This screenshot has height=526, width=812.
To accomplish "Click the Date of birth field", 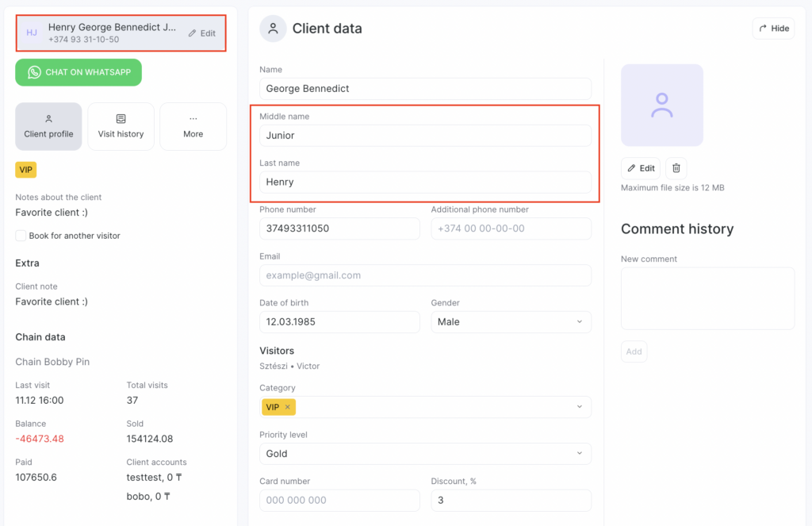I will tap(339, 322).
